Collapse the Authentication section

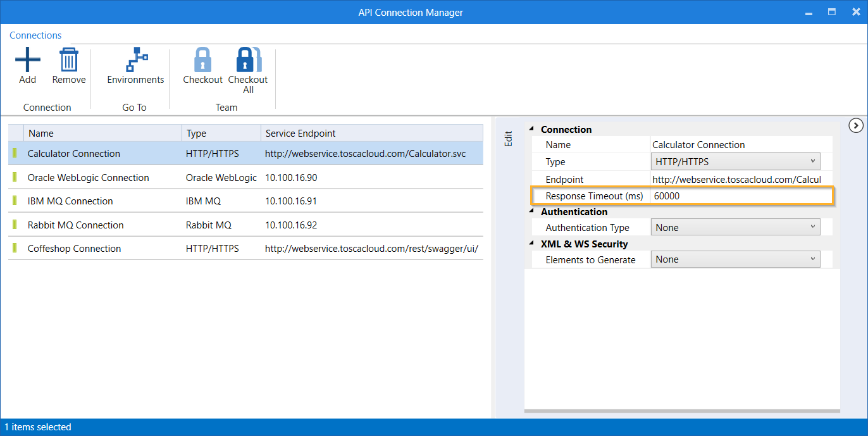coord(531,212)
